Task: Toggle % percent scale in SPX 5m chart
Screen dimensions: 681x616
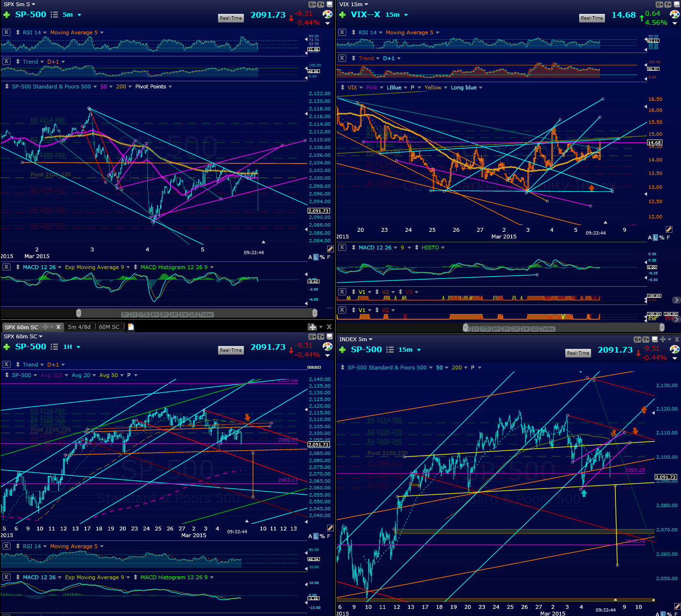Action: click(x=322, y=257)
